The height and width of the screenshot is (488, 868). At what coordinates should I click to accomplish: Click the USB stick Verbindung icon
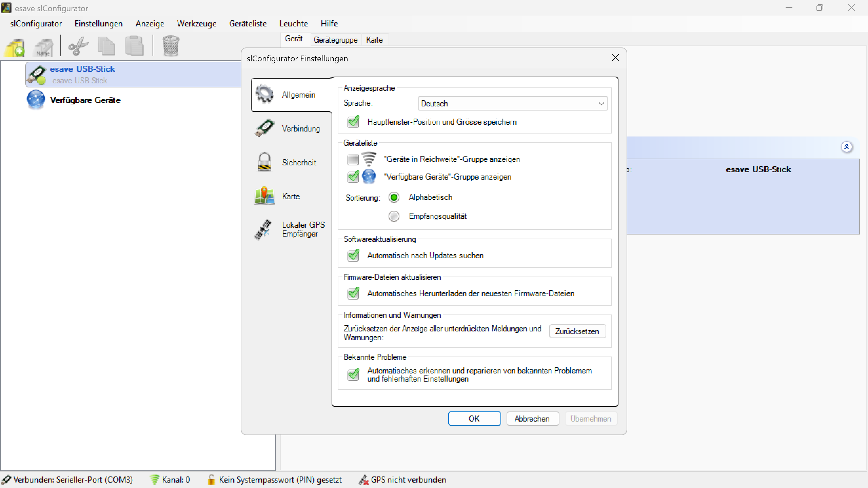pos(264,128)
